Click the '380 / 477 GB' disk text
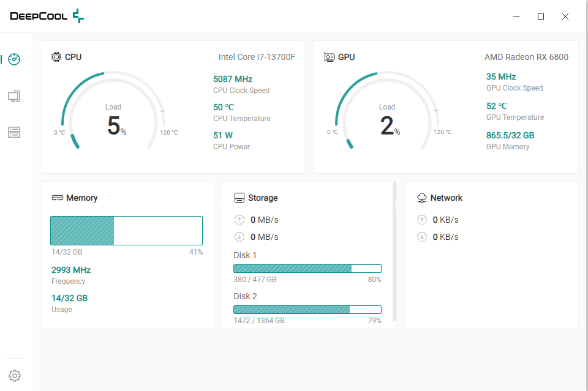This screenshot has height=391, width=588. coord(255,280)
